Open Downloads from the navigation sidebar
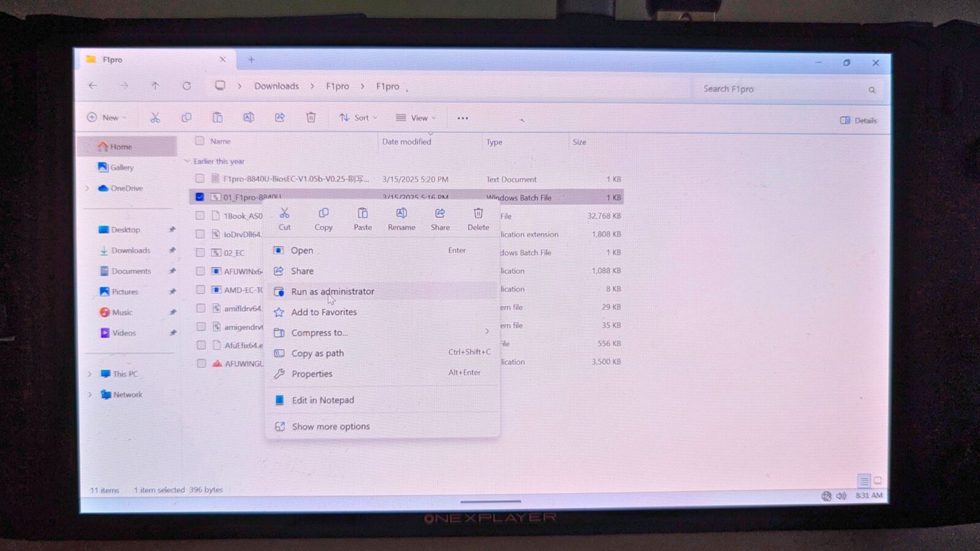 [129, 250]
